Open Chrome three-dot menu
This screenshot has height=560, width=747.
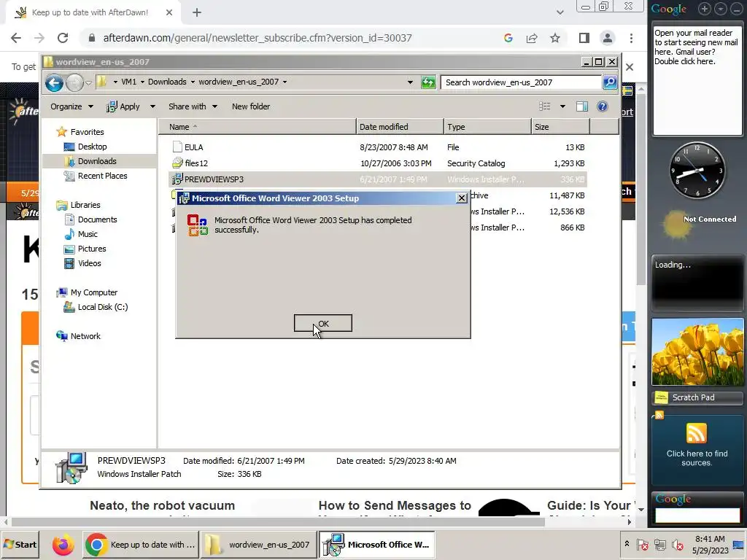(x=631, y=38)
